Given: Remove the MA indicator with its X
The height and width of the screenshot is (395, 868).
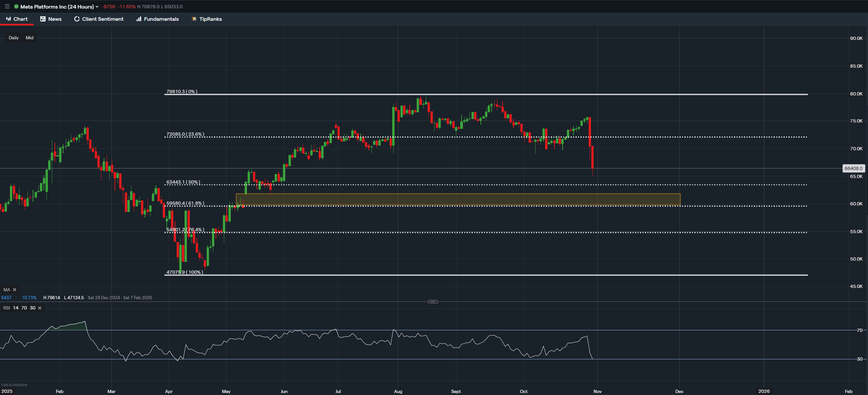Looking at the screenshot, I should (x=15, y=290).
